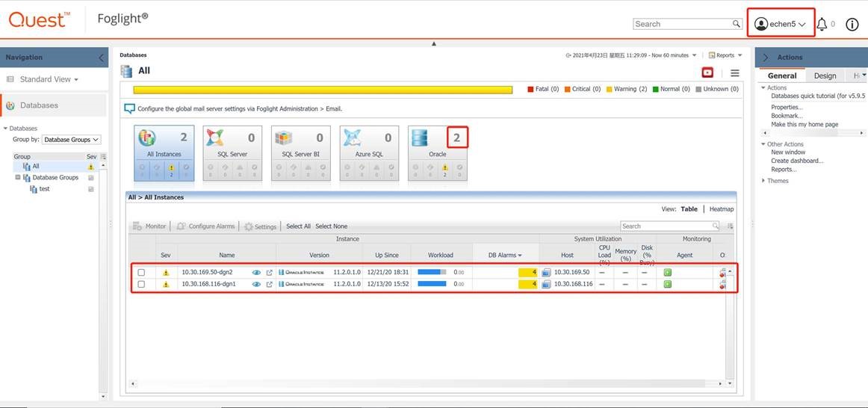
Task: Open the Reports dropdown in toolbar
Action: point(725,55)
